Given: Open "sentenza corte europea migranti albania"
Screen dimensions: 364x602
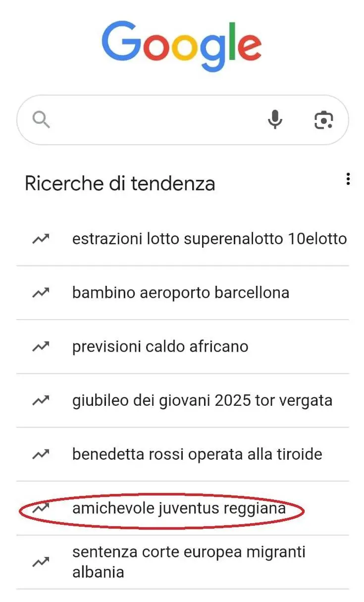Looking at the screenshot, I should coord(189,562).
